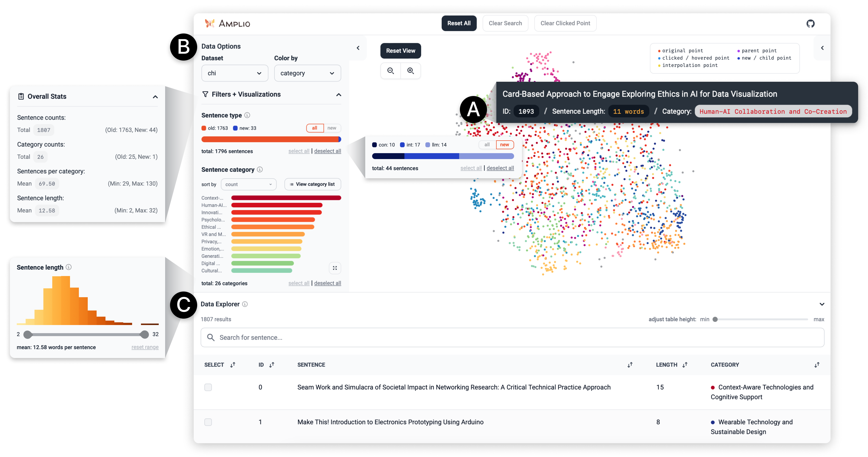Image resolution: width=868 pixels, height=457 pixels.
Task: Adjust the table height slider handle
Action: [x=715, y=319]
